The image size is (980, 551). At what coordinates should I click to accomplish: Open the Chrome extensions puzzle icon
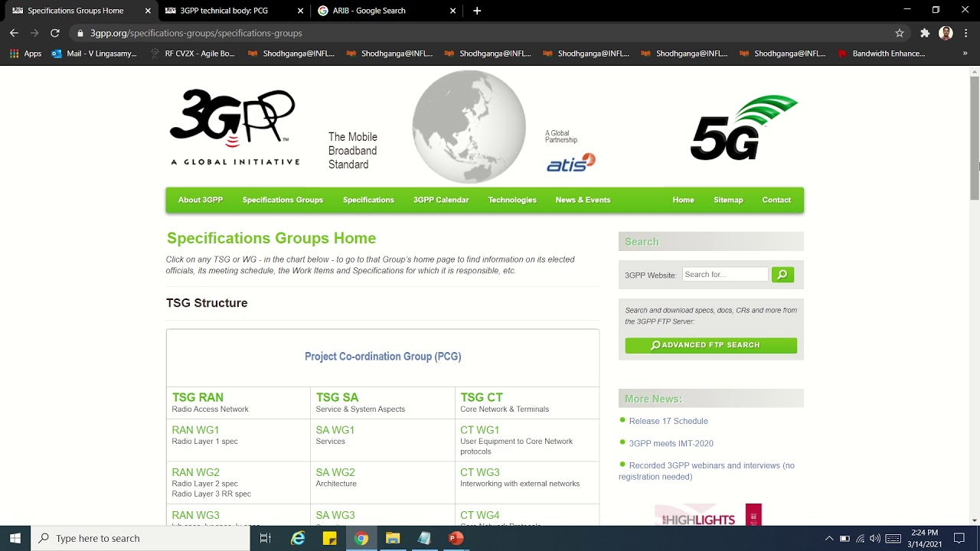(925, 33)
